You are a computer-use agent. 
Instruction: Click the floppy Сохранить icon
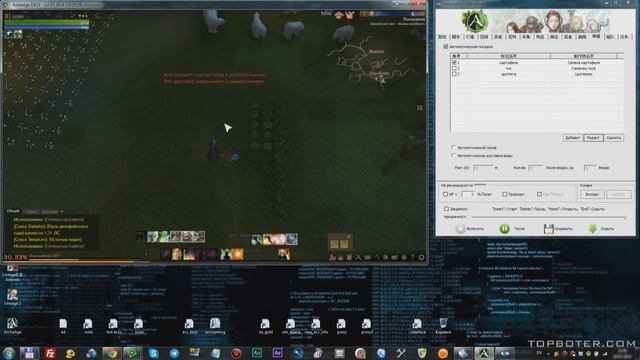(x=549, y=229)
